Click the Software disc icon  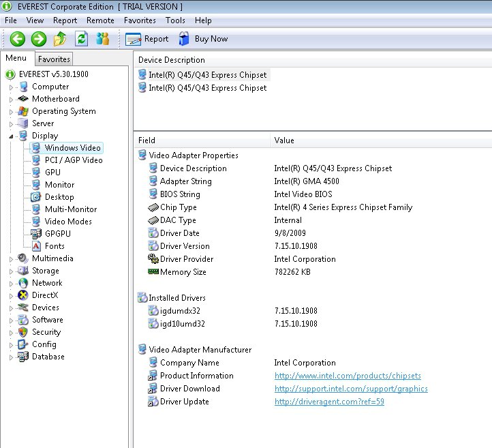[23, 320]
